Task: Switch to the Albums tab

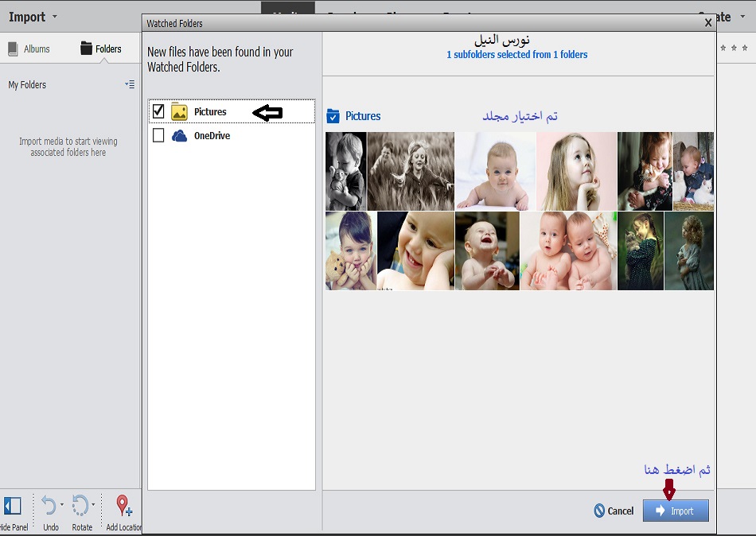Action: click(x=29, y=49)
